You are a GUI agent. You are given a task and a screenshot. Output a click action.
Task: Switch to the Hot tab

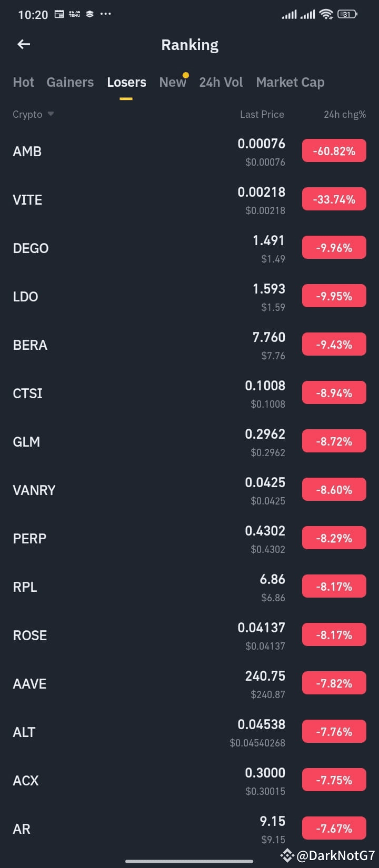[x=23, y=82]
